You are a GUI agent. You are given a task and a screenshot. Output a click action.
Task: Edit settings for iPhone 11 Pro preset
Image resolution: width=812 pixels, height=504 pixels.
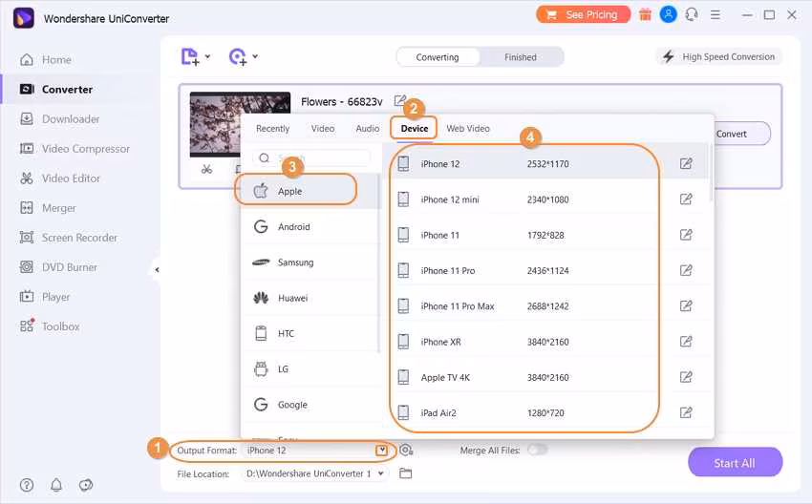(686, 270)
